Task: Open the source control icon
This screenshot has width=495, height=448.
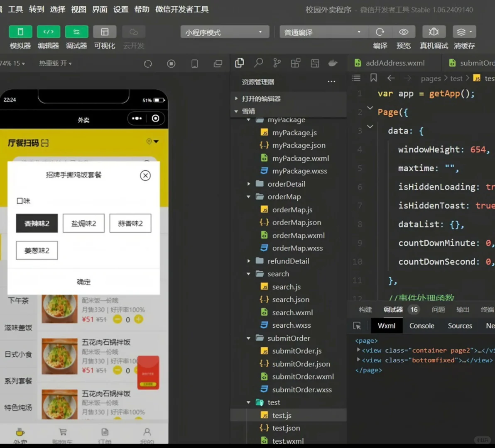Action: (x=277, y=63)
